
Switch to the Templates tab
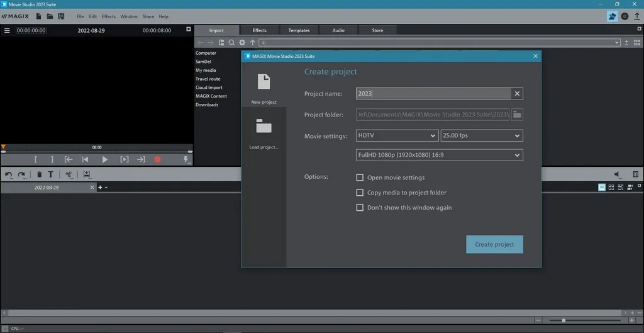coord(299,30)
